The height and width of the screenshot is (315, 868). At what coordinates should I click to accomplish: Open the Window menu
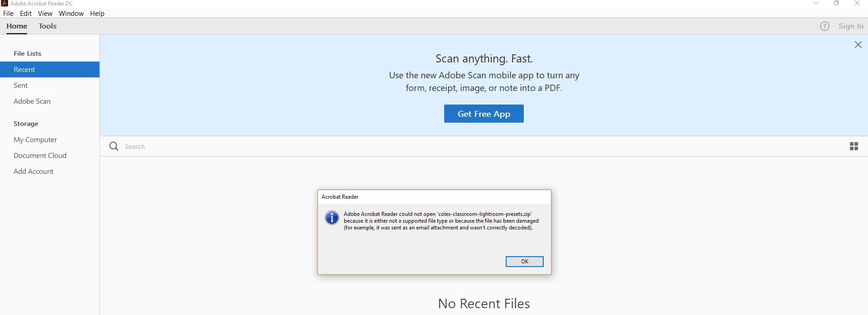[x=71, y=14]
